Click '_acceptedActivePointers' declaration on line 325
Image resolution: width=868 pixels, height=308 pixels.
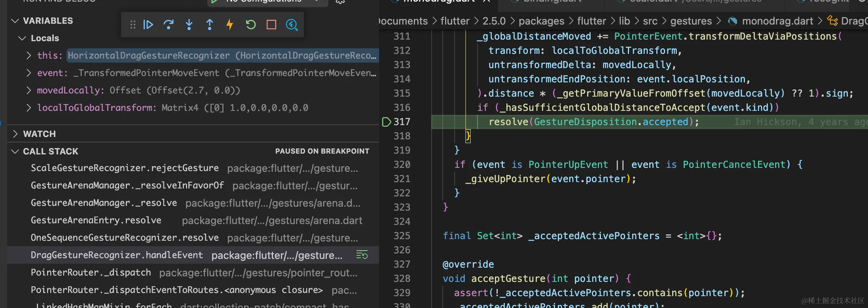click(x=594, y=236)
